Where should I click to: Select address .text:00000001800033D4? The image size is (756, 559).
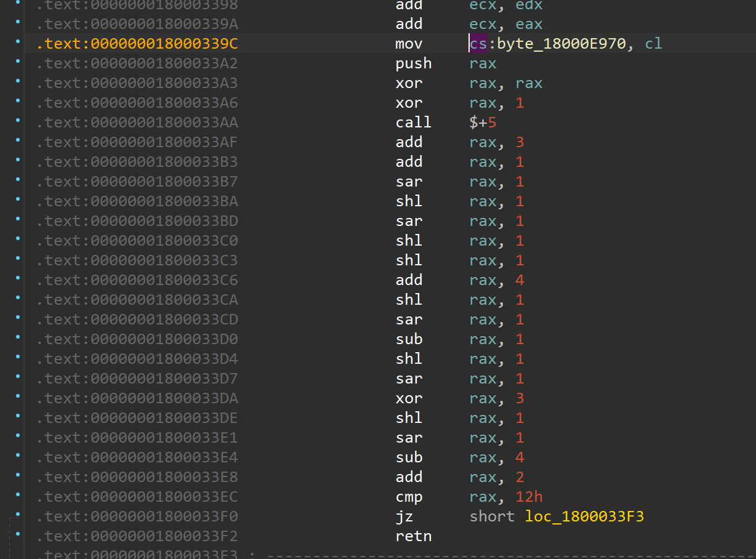(137, 359)
